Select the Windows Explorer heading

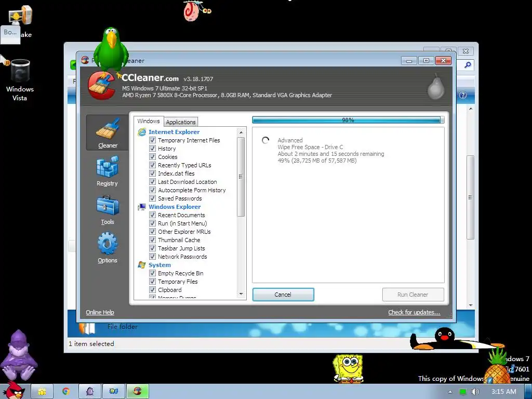click(x=175, y=207)
